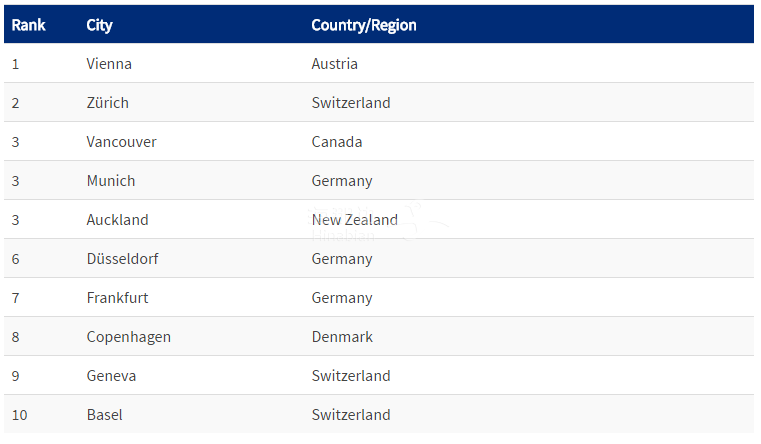Click the Rank column header
The width and height of the screenshot is (761, 444).
30,25
